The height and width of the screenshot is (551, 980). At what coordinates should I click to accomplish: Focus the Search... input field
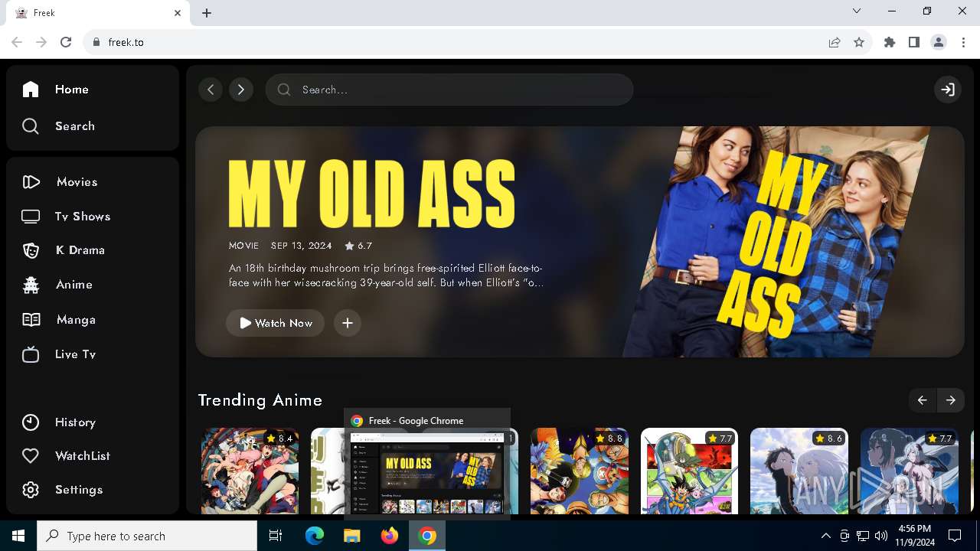pos(449,90)
